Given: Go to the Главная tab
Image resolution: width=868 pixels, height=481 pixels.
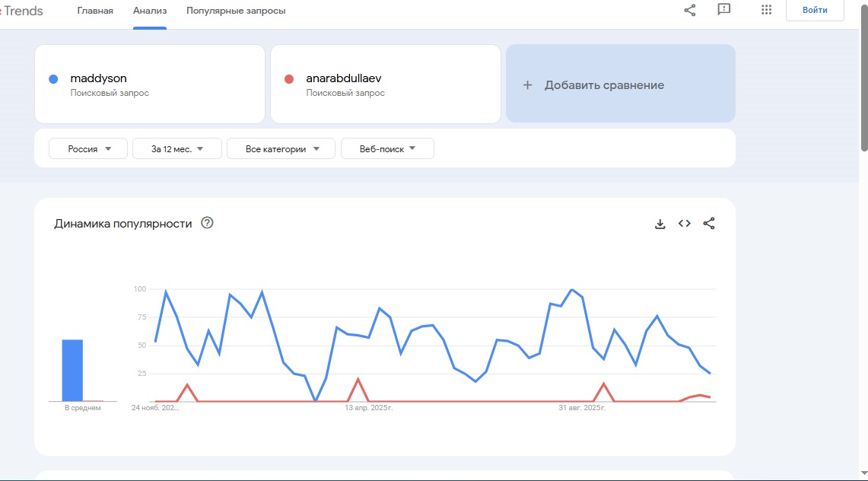Looking at the screenshot, I should point(95,11).
